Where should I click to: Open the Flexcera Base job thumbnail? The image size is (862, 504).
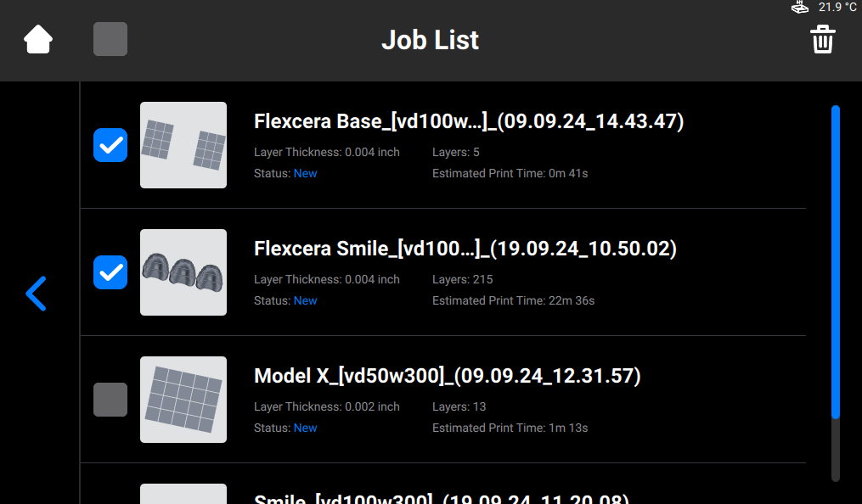click(x=183, y=145)
